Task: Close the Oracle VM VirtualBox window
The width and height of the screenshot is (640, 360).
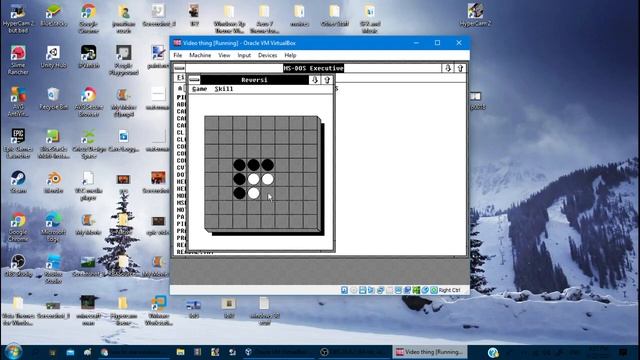Action: click(x=459, y=43)
